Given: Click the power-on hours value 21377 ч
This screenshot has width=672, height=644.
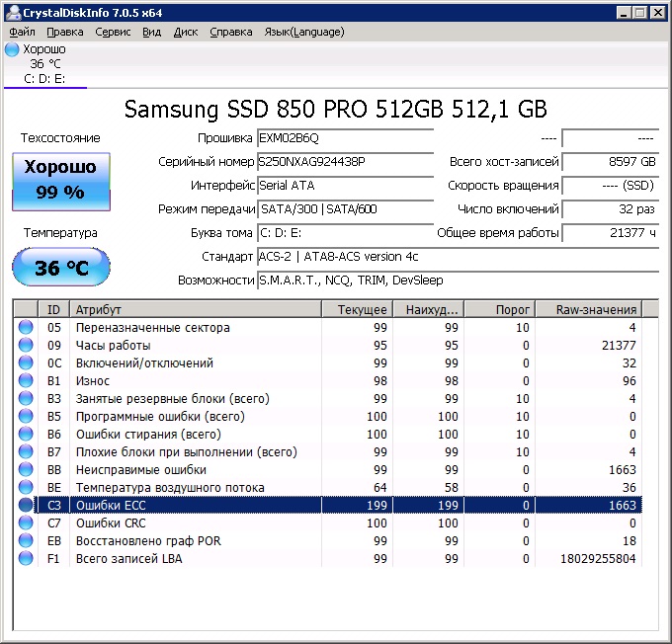Looking at the screenshot, I should (x=611, y=233).
